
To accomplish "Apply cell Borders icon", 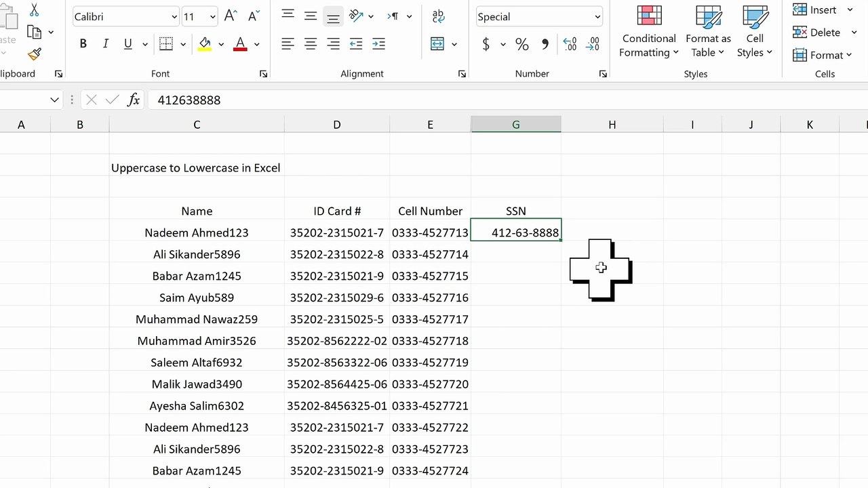I will pos(166,44).
